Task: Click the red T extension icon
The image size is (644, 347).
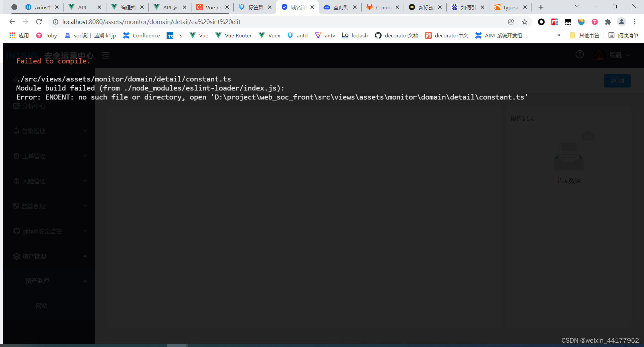Action: click(x=595, y=22)
